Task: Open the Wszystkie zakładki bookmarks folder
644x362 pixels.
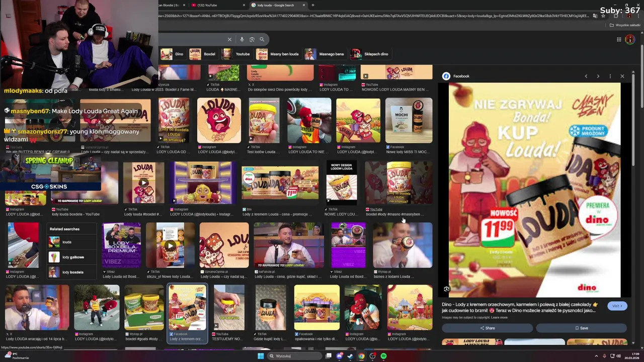Action: [x=624, y=25]
